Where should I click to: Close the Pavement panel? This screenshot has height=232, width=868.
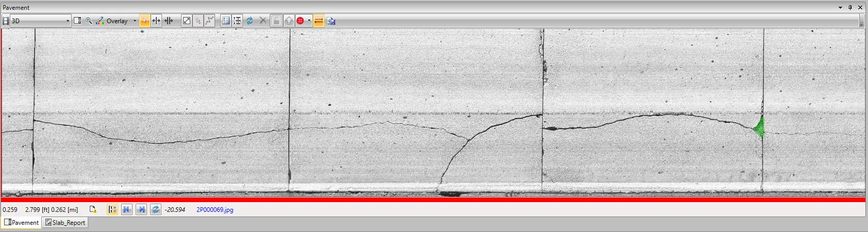coord(860,8)
